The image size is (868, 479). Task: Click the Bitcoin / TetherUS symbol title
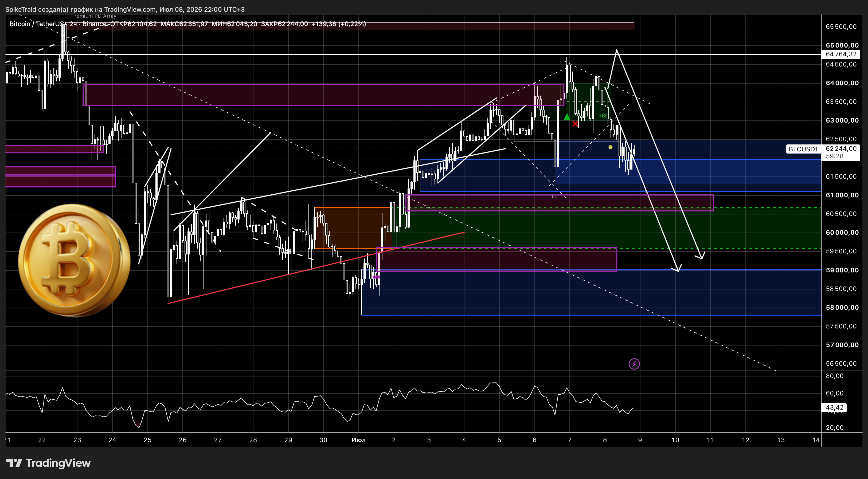click(37, 24)
